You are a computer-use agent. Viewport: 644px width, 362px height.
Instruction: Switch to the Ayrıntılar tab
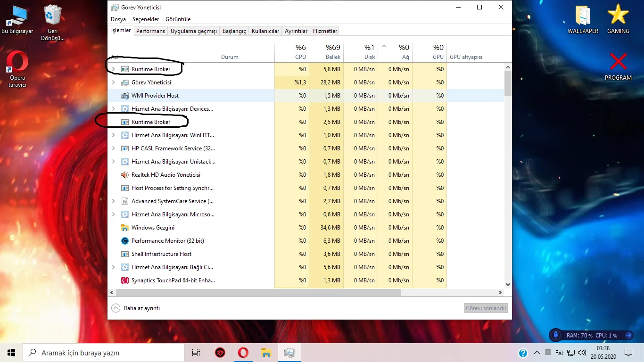296,31
